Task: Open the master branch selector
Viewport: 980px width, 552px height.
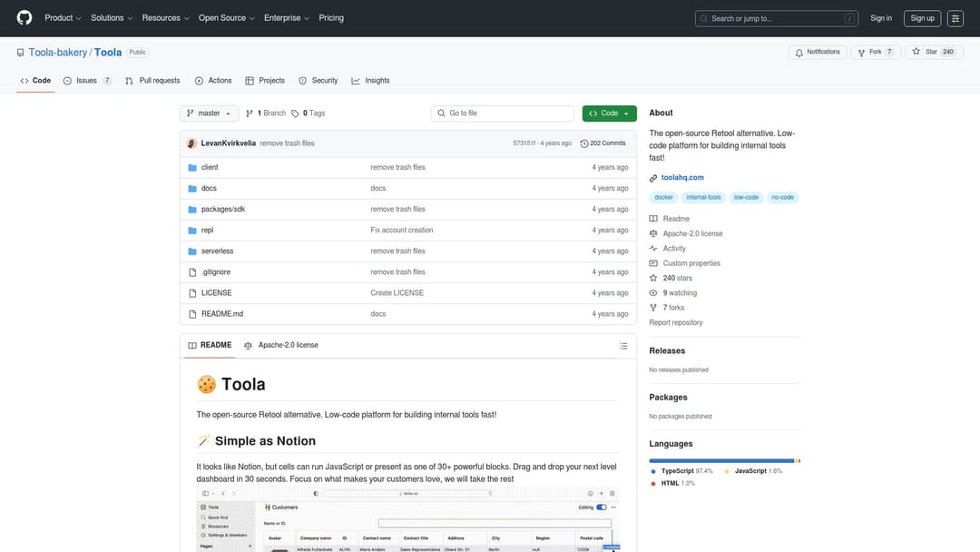Action: point(209,113)
